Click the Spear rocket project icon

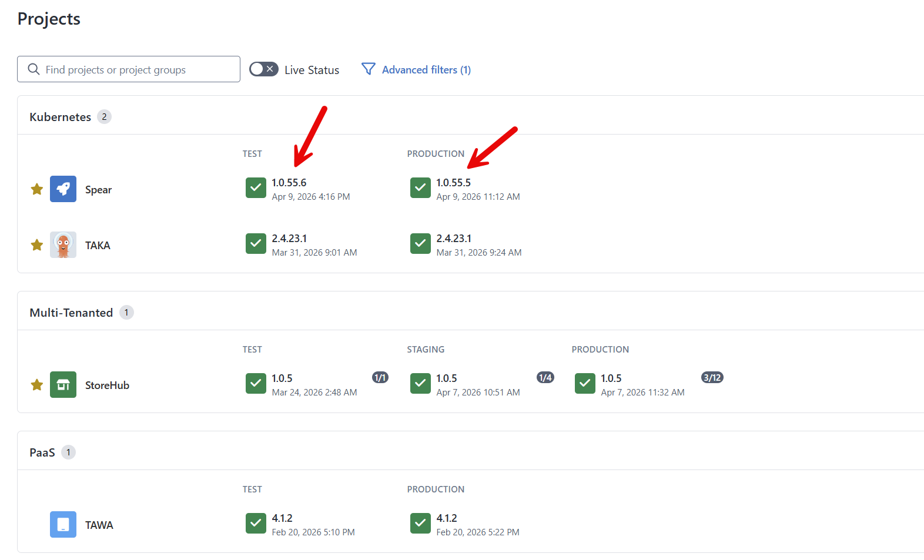point(63,189)
